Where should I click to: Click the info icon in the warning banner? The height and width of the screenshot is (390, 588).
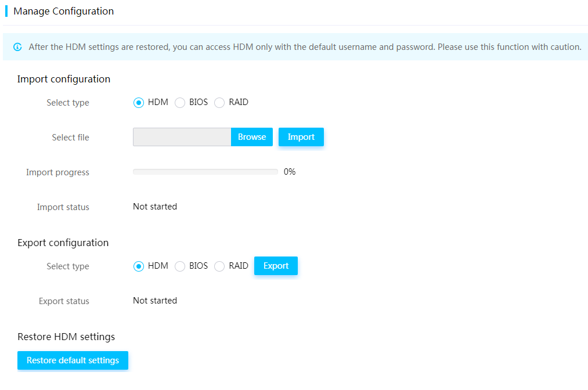click(17, 47)
